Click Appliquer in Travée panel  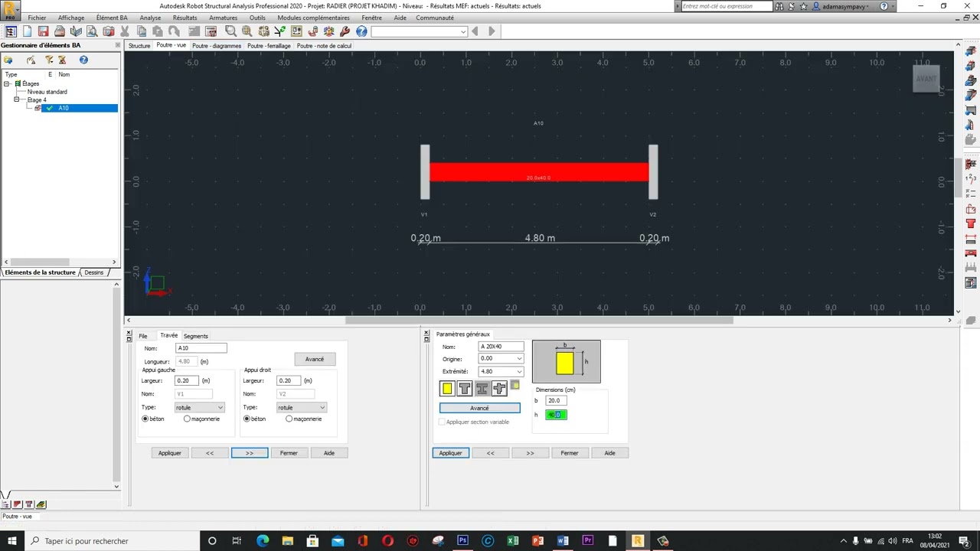pyautogui.click(x=170, y=453)
